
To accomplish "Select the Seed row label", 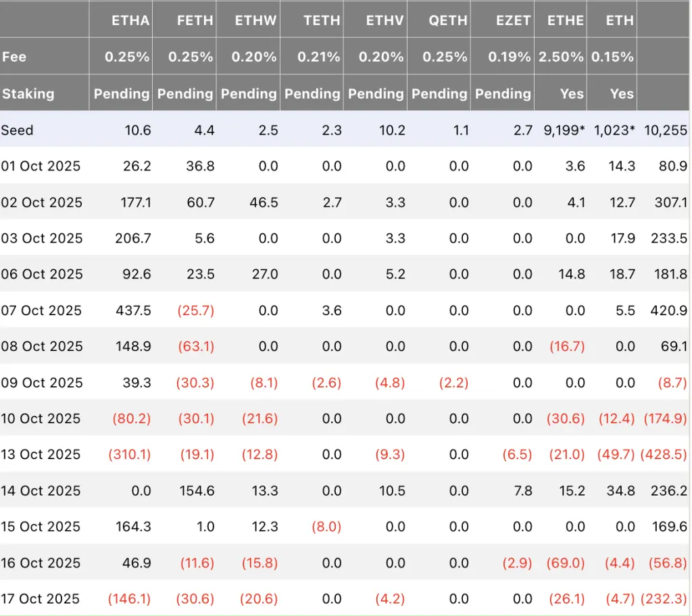I will click(18, 130).
